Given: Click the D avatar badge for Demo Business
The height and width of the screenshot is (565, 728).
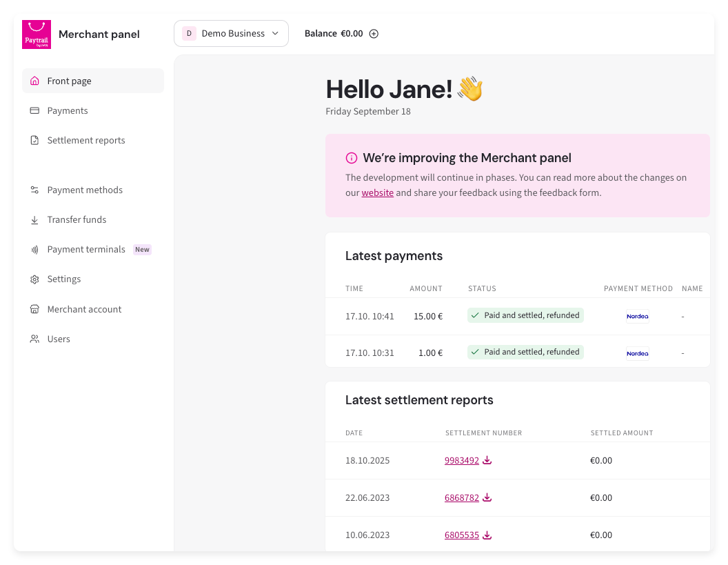Looking at the screenshot, I should pyautogui.click(x=189, y=33).
